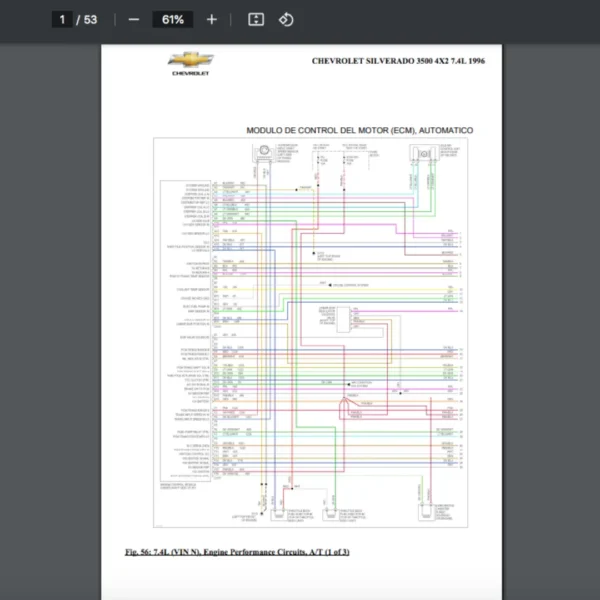Click the total page count 53
The image size is (600, 600).
pos(91,19)
